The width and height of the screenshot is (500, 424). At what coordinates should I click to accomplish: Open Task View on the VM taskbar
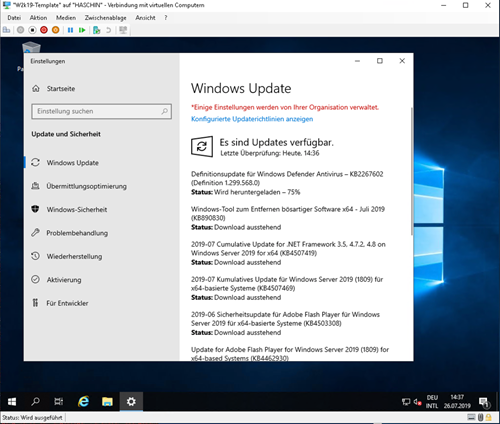pyautogui.click(x=59, y=402)
